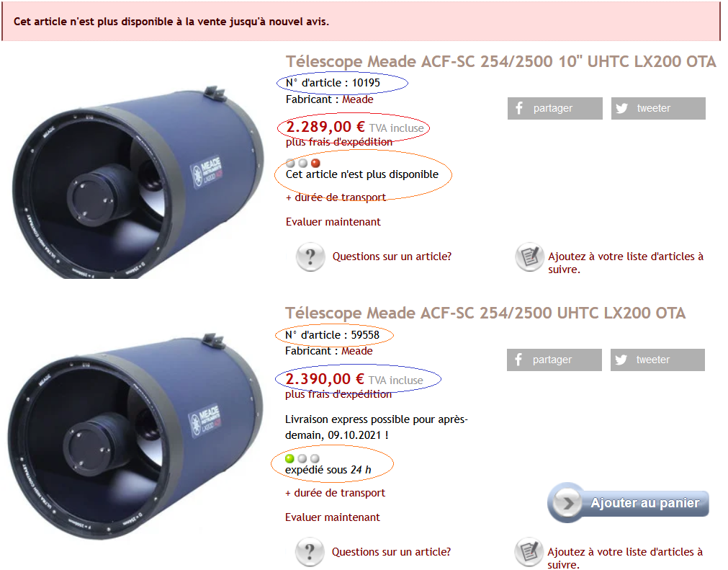Open the Meade manufacturer link for article 10195
Screen dimensions: 728x570
click(357, 99)
